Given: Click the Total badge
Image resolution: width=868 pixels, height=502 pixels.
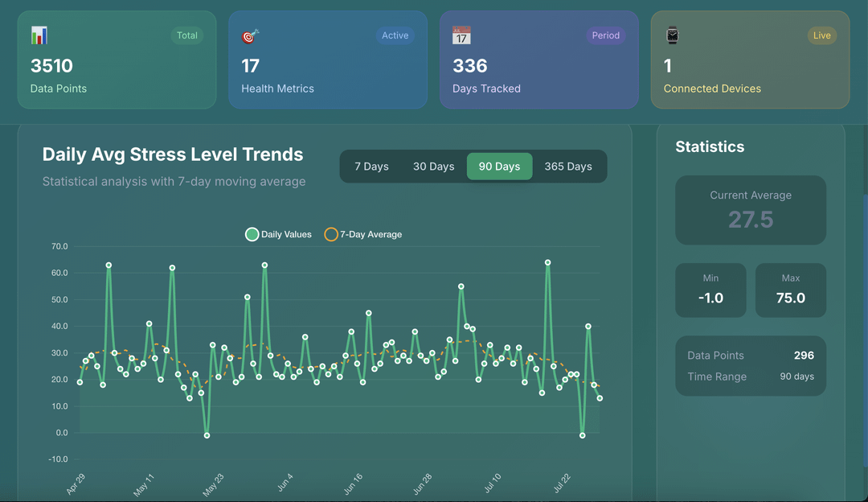Looking at the screenshot, I should tap(187, 35).
